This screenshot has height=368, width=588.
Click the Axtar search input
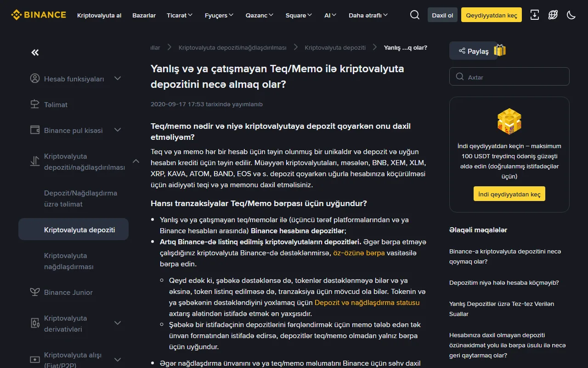pos(509,77)
